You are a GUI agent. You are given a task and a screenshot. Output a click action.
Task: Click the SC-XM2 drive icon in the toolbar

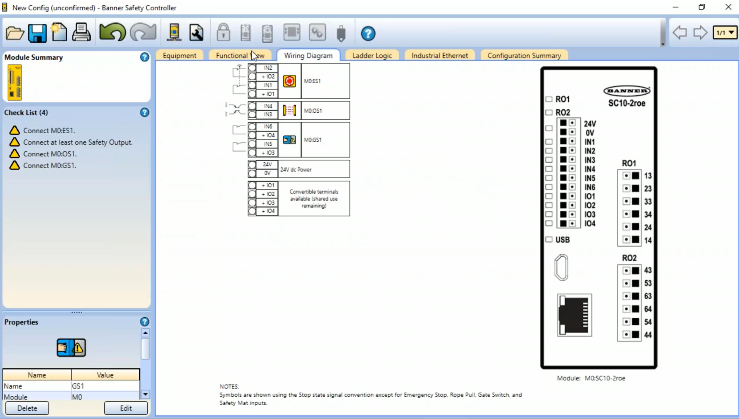[x=341, y=33]
